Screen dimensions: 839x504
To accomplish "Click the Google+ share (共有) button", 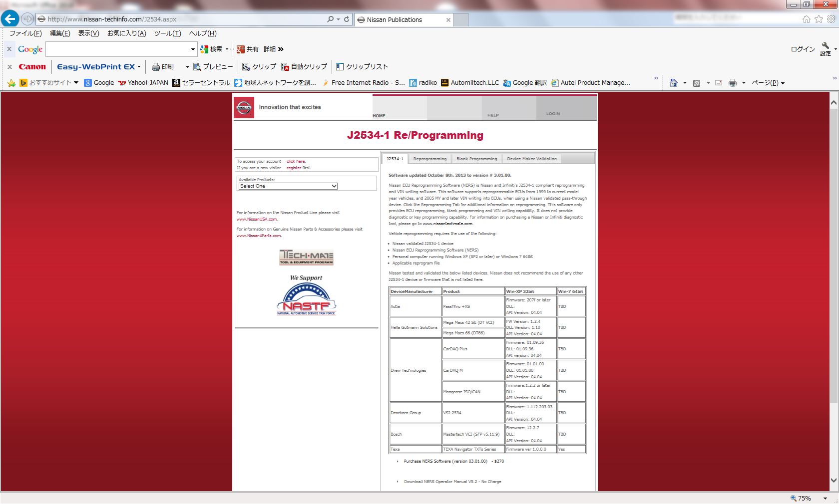I will pyautogui.click(x=248, y=49).
